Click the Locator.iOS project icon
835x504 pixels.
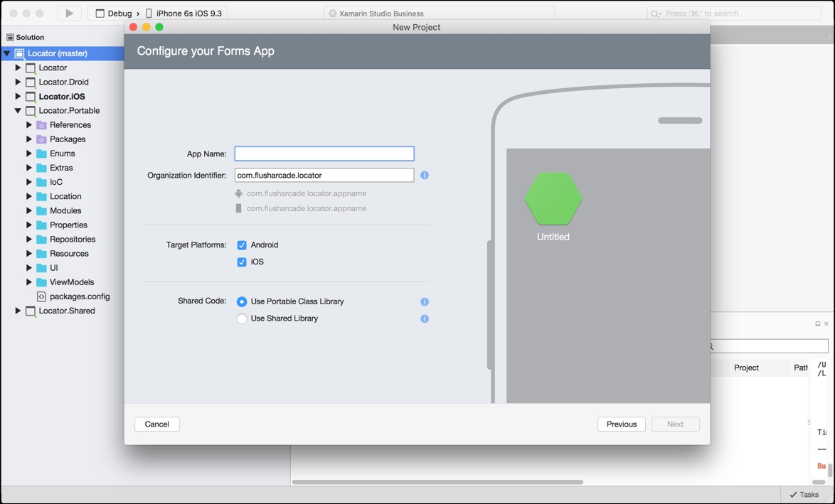click(31, 97)
